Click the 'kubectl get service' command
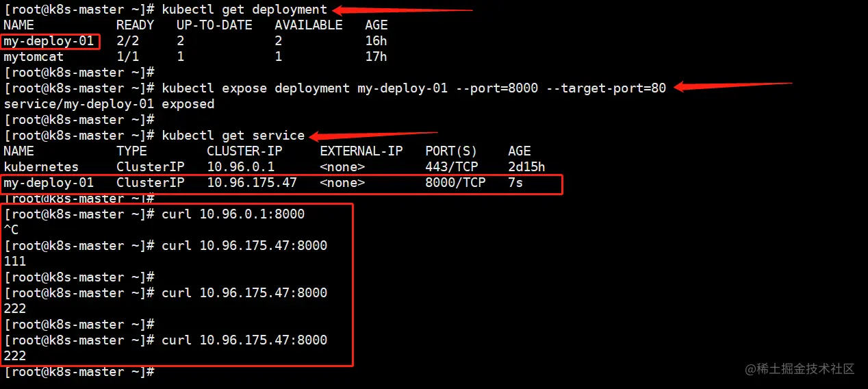 [x=233, y=136]
